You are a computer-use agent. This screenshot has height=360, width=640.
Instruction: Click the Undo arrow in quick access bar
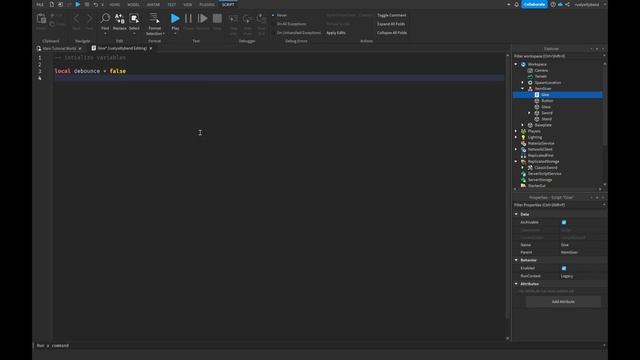[95, 4]
